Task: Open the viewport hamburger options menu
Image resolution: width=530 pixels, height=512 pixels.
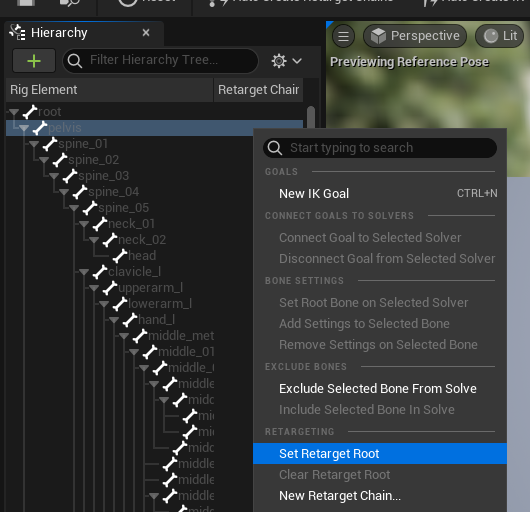Action: [x=343, y=36]
